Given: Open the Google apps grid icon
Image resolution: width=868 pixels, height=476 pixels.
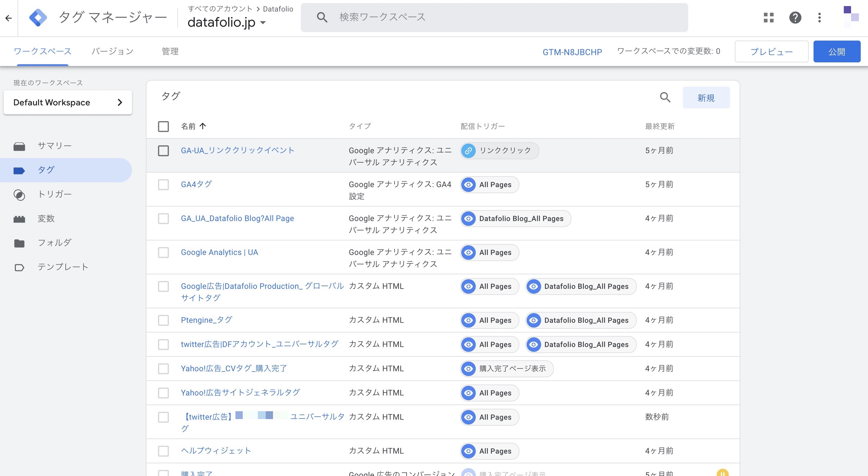Looking at the screenshot, I should [769, 18].
